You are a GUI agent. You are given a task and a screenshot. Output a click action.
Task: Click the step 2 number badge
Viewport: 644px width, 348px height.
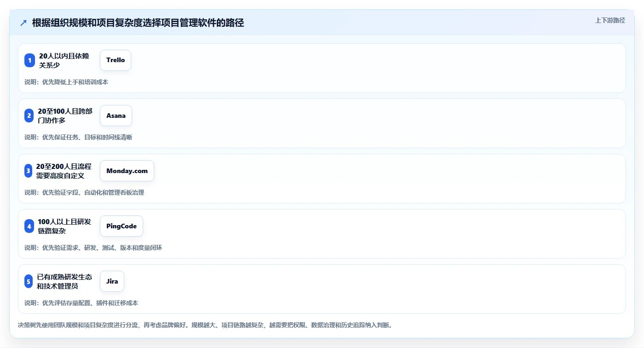tap(29, 116)
